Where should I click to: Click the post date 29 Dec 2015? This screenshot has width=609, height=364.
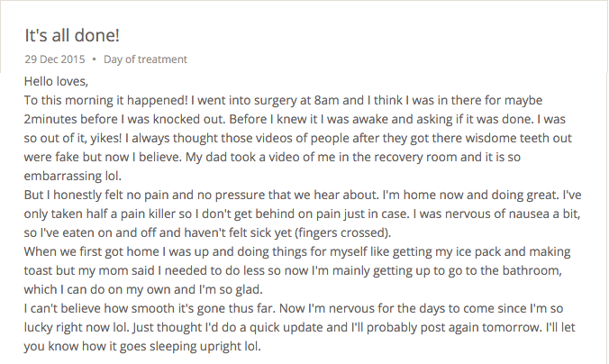point(54,59)
